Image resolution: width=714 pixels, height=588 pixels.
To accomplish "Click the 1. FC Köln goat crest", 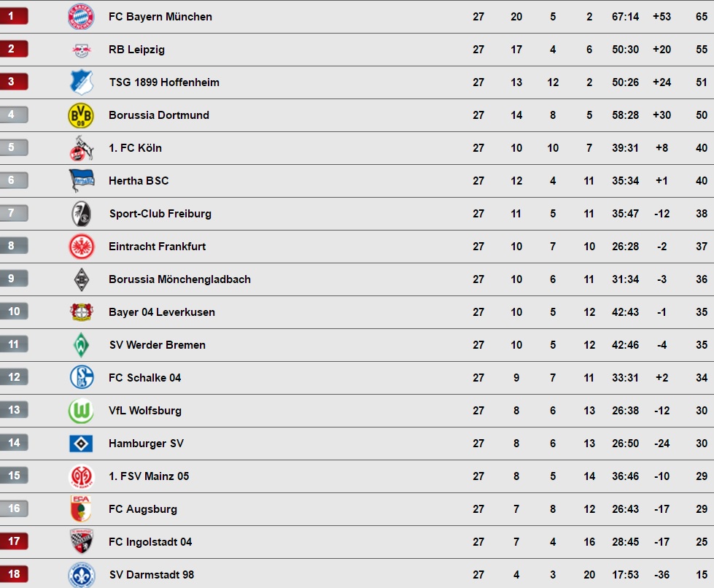I will click(x=81, y=148).
